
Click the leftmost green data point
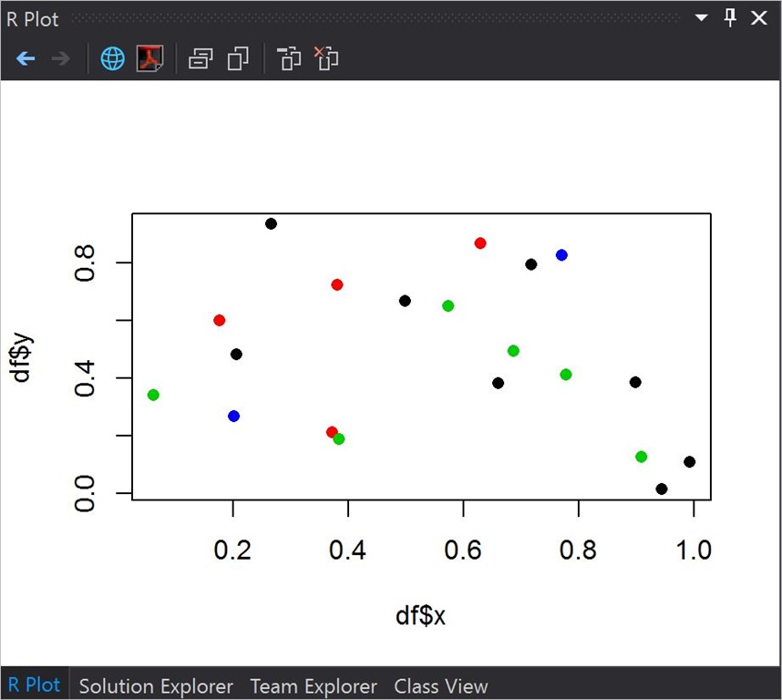click(x=153, y=395)
